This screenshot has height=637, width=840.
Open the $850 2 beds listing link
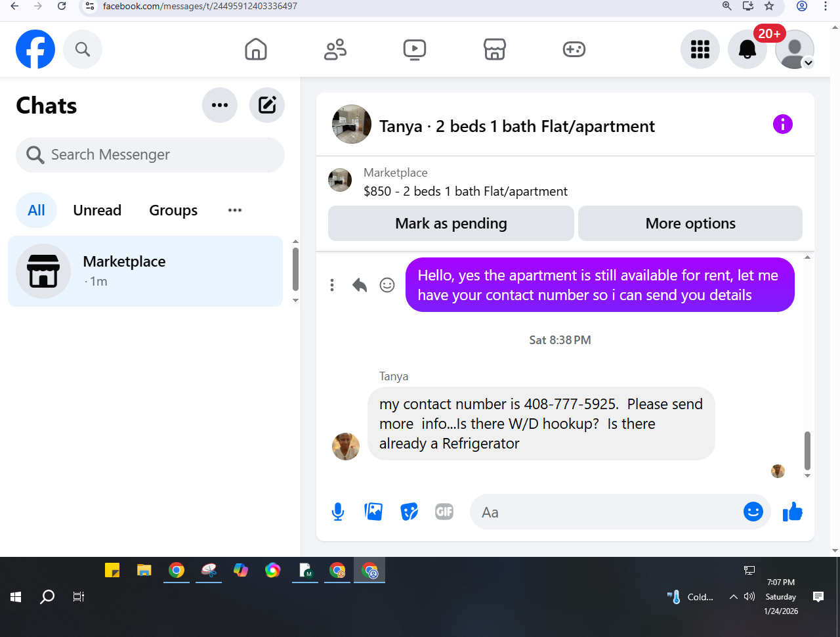[465, 191]
